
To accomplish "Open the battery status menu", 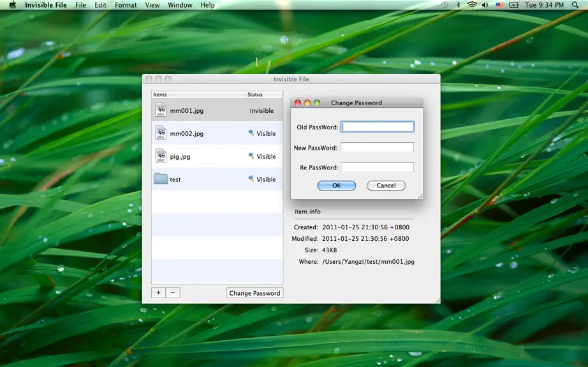I will tap(514, 5).
